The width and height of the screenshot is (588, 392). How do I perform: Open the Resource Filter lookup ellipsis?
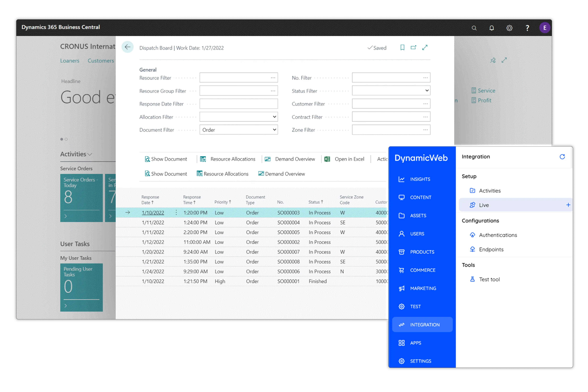coord(273,78)
